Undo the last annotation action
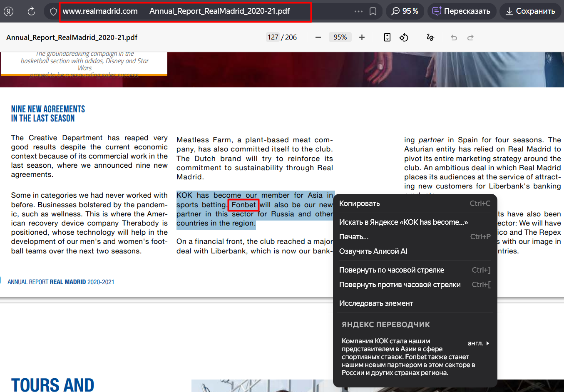Viewport: 564px width, 392px height. [454, 37]
